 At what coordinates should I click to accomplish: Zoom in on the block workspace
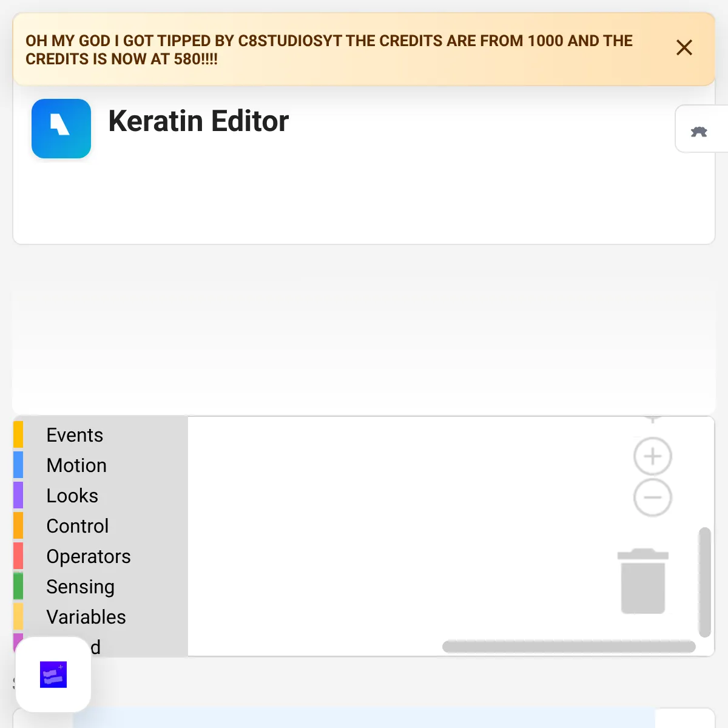[x=652, y=456]
